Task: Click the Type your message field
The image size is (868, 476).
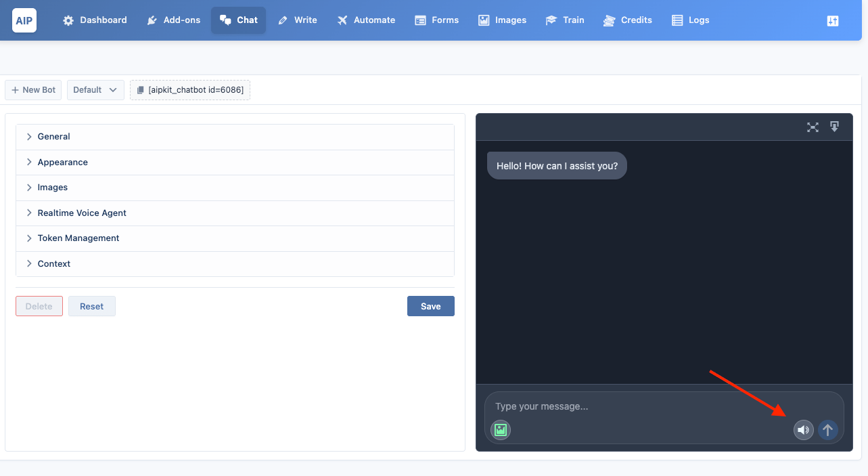Action: [664, 406]
